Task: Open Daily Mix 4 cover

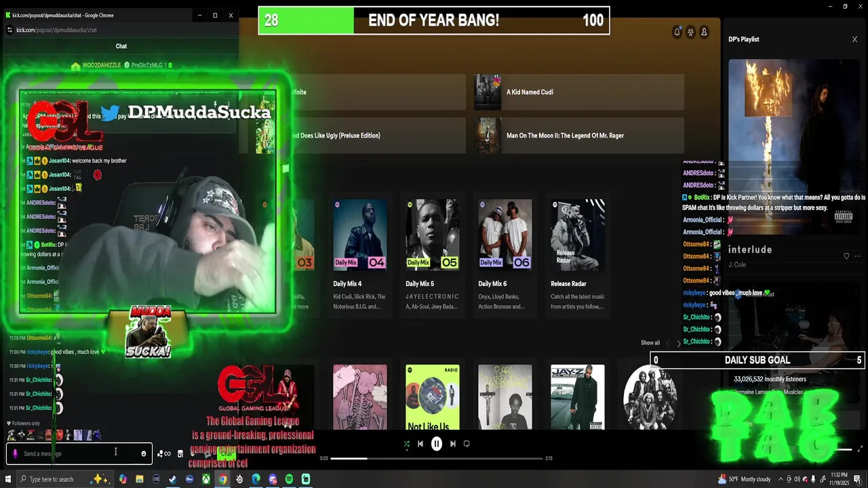Action: click(359, 235)
